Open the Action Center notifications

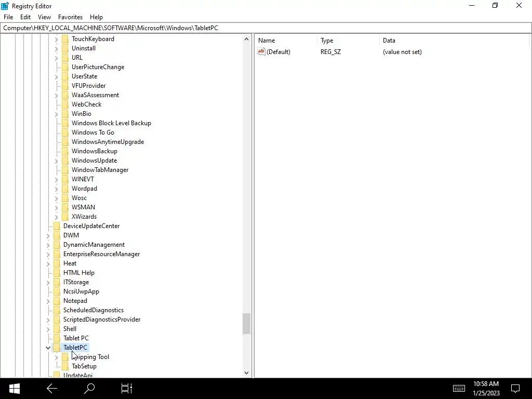[515, 389]
